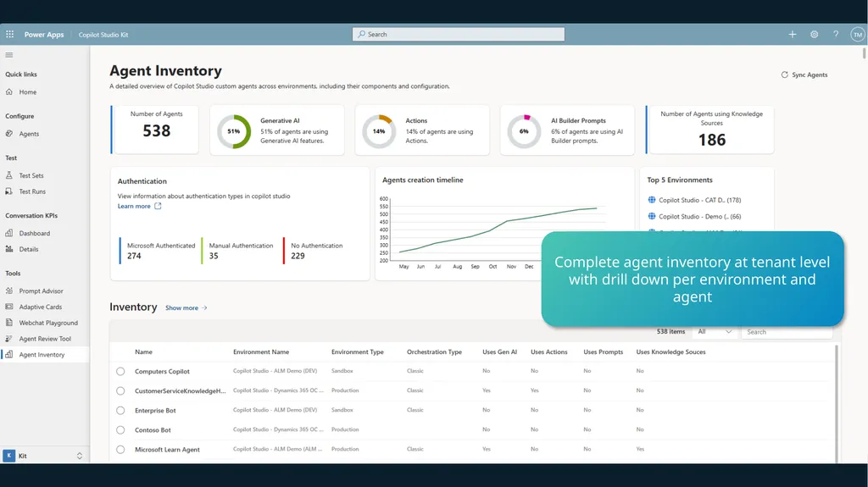Click the top Search box
Screen dimensions: 868x487
click(459, 35)
